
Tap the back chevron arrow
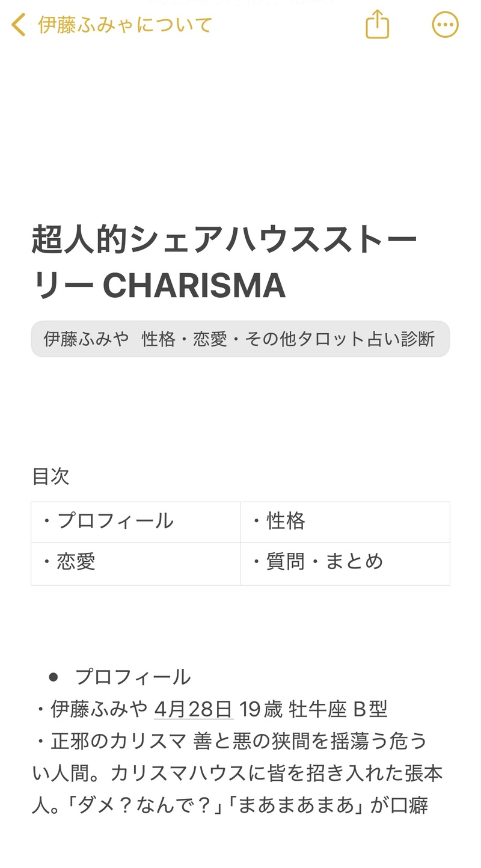(x=19, y=25)
